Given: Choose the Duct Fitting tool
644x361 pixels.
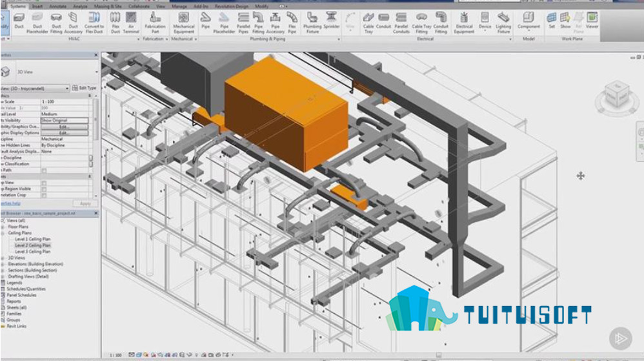Looking at the screenshot, I should tap(56, 23).
